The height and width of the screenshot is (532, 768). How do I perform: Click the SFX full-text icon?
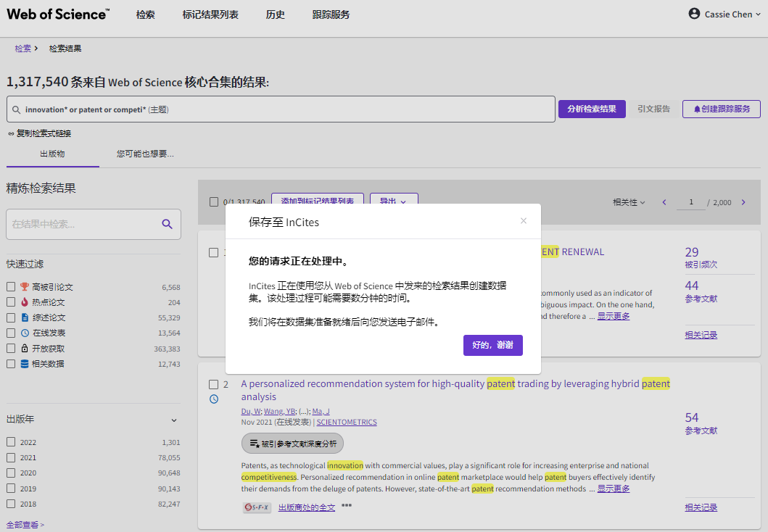[x=257, y=507]
